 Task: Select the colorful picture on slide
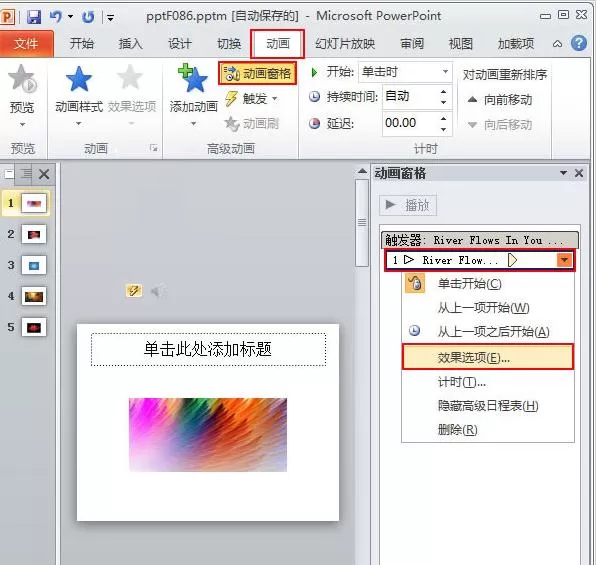(x=208, y=435)
